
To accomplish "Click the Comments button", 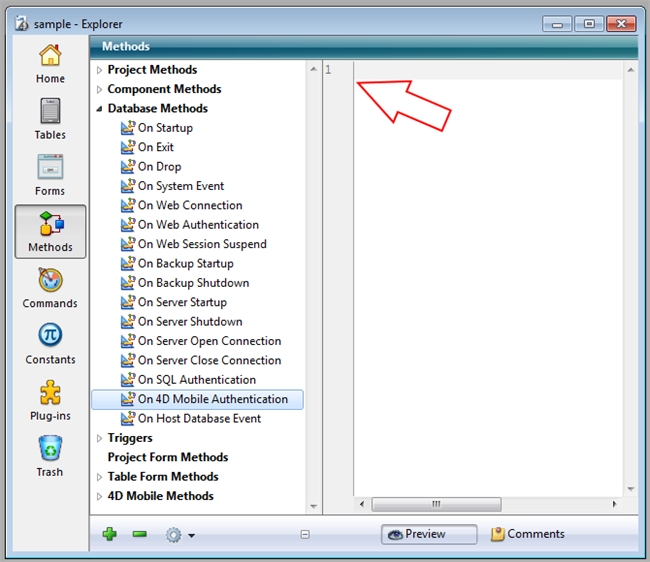I will pos(528,534).
